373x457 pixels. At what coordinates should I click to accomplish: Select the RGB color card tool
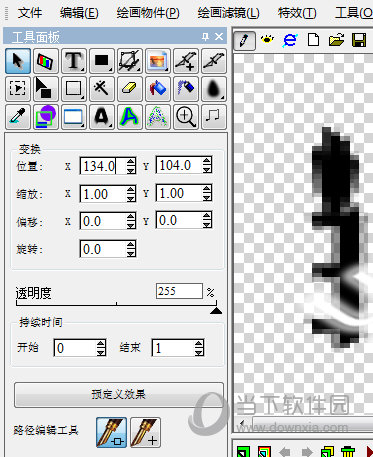(46, 61)
